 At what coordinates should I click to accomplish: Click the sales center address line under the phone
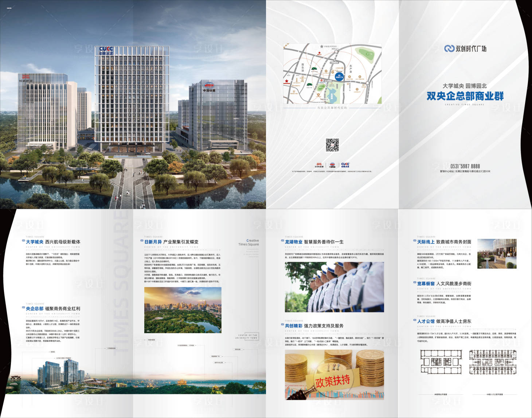(x=465, y=171)
